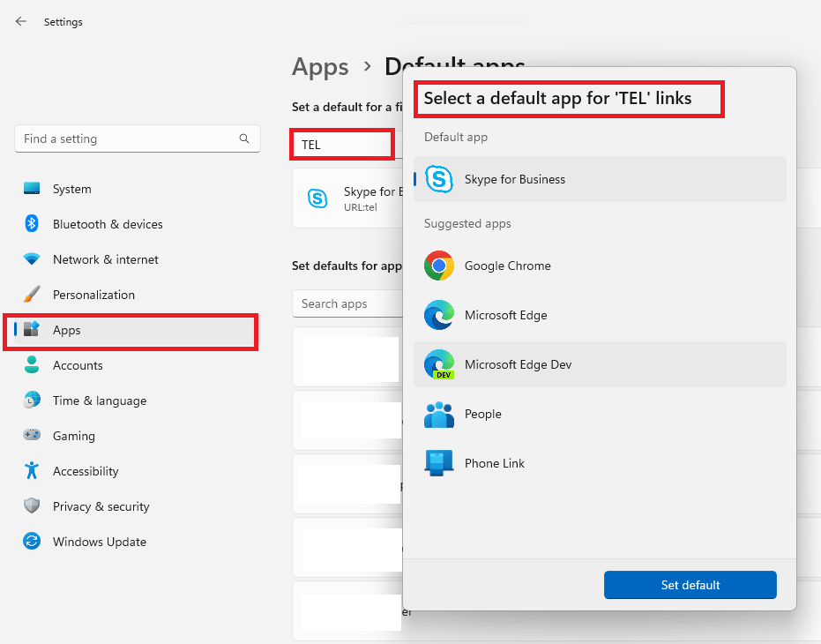Image resolution: width=821 pixels, height=644 pixels.
Task: Click the Personalization paintbrush icon
Action: coord(32,295)
